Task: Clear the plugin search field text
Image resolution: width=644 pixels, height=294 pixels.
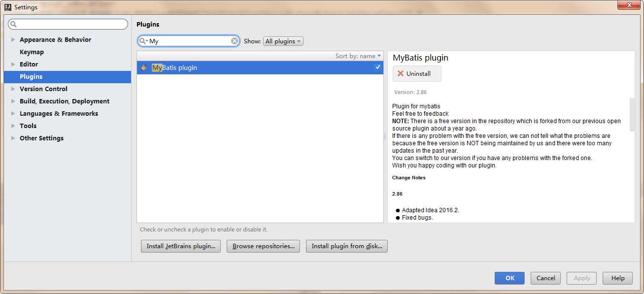Action: pyautogui.click(x=235, y=41)
